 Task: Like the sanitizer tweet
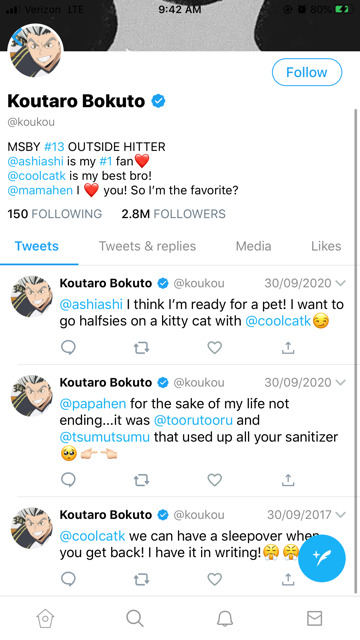point(215,480)
